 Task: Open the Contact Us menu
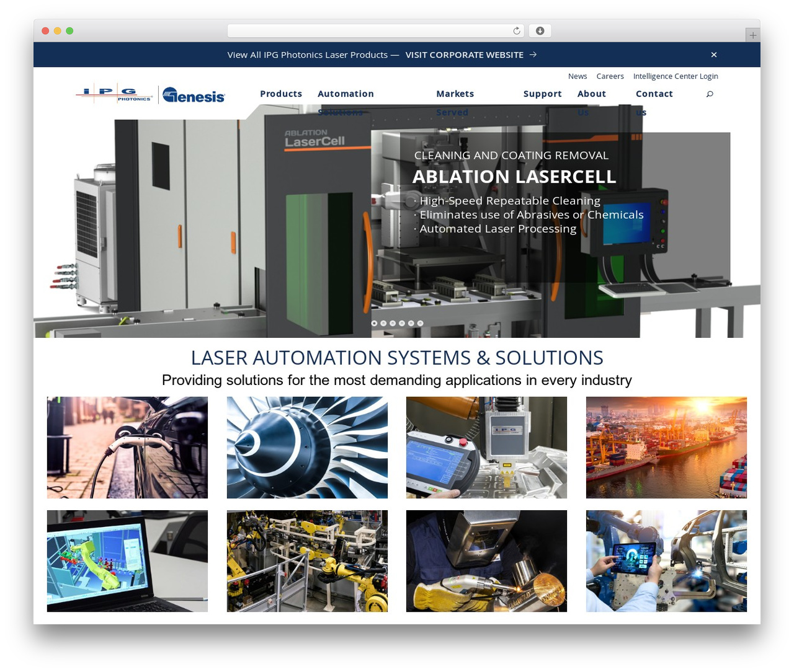(654, 102)
